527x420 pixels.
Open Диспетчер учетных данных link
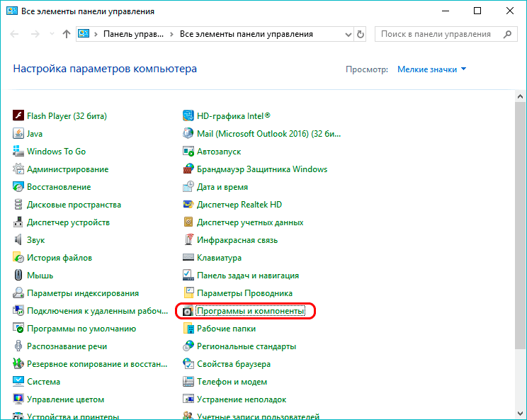pos(250,222)
